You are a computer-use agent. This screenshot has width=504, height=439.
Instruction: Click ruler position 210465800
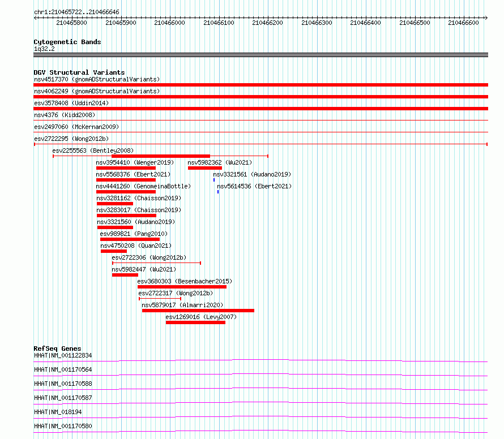(x=71, y=23)
